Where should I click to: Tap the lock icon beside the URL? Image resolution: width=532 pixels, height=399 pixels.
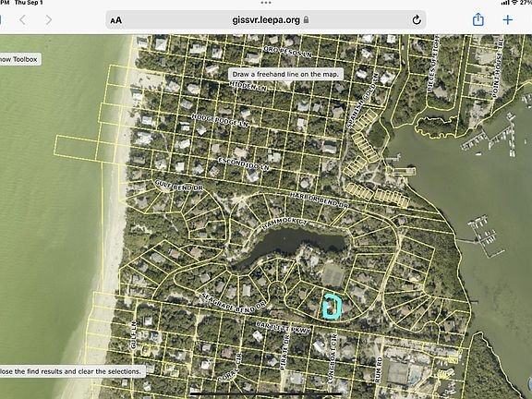(x=306, y=19)
